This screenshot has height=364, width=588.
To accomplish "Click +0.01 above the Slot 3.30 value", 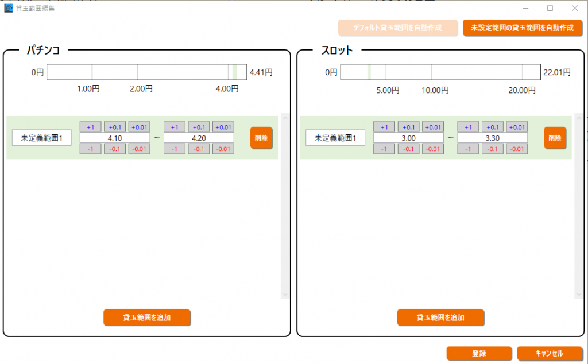I will 517,127.
